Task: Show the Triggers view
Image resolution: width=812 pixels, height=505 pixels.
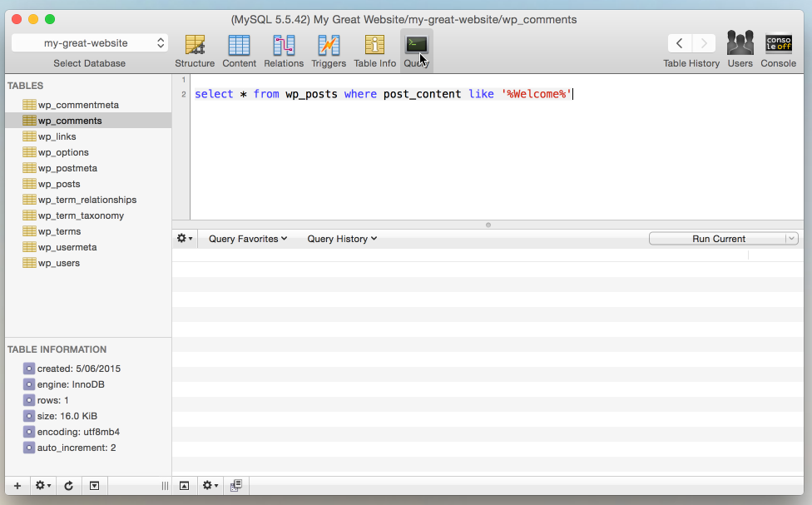Action: coord(329,46)
